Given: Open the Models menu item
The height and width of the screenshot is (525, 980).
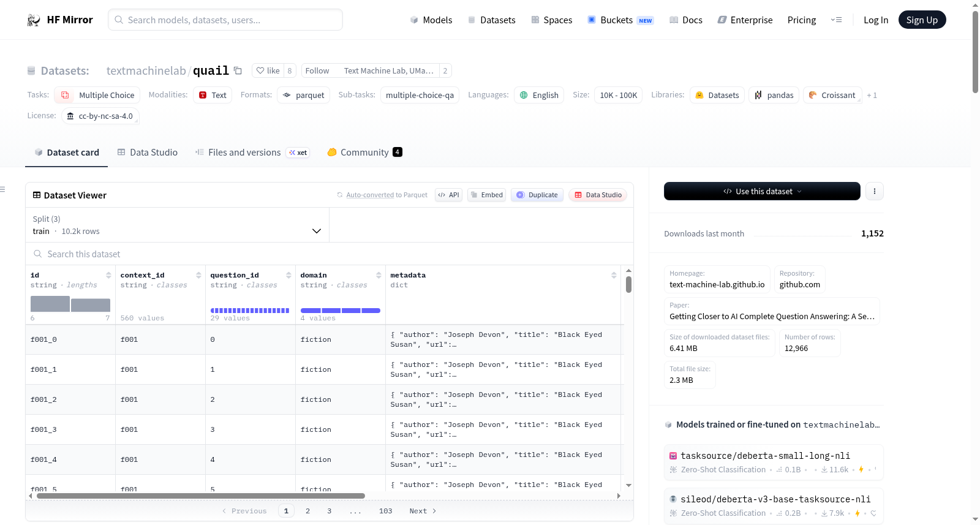Looking at the screenshot, I should [431, 20].
